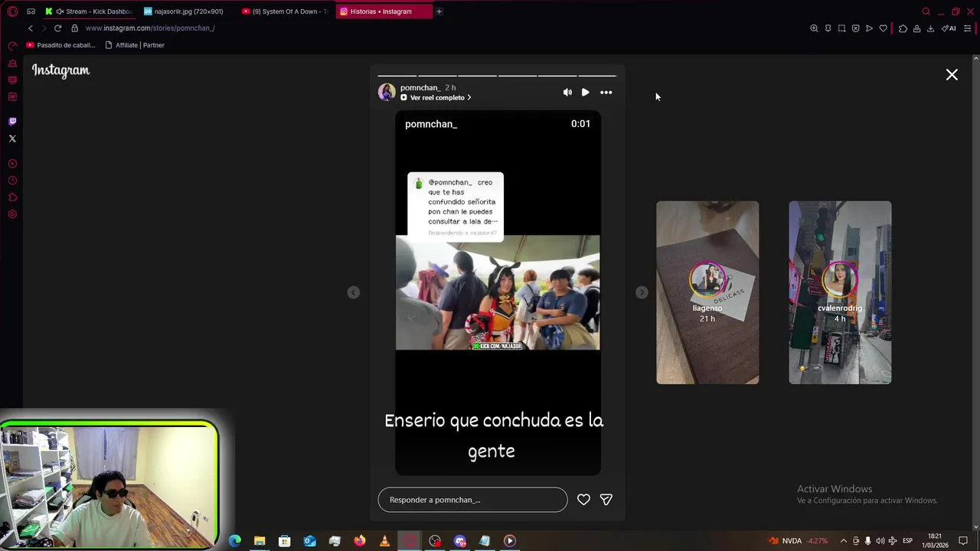Add page to bookmarks with toolbar heart icon
The width and height of the screenshot is (980, 551).
click(883, 28)
